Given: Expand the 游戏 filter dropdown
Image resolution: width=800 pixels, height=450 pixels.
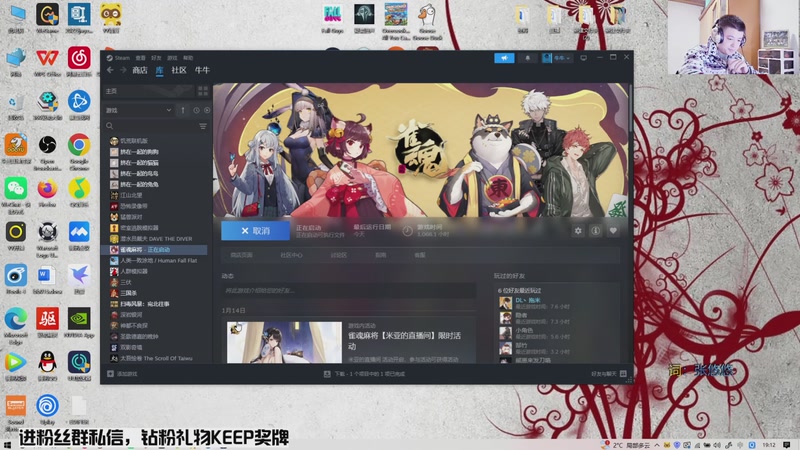Looking at the screenshot, I should tap(139, 110).
